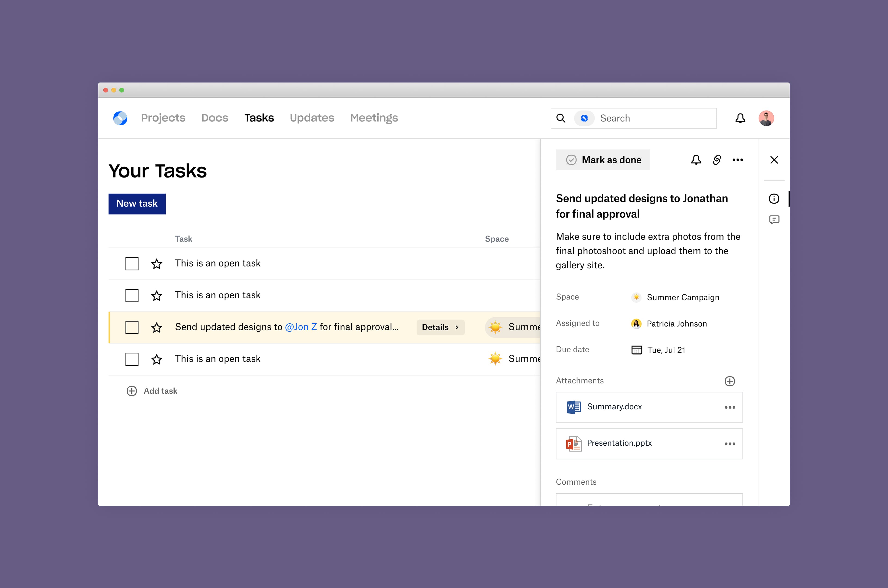The height and width of the screenshot is (588, 888).
Task: Copy task link with the chain icon
Action: (x=717, y=160)
